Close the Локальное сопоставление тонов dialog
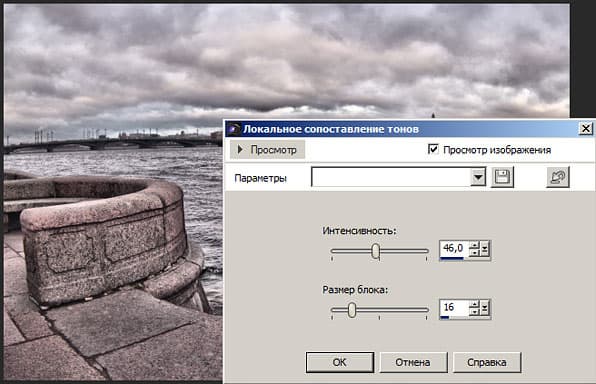The image size is (596, 384). tap(586, 129)
